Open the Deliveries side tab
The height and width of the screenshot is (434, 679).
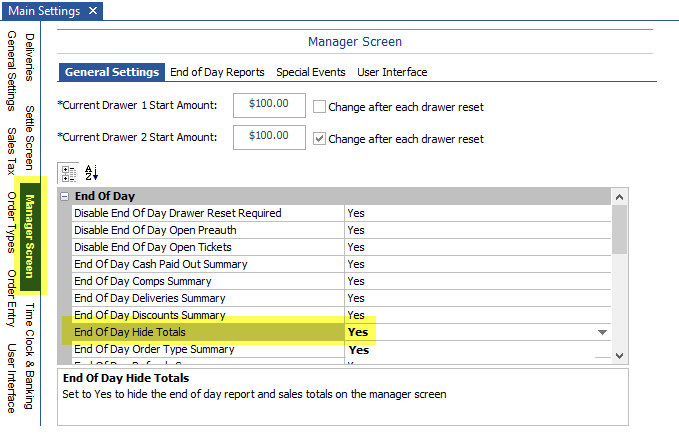pyautogui.click(x=29, y=56)
